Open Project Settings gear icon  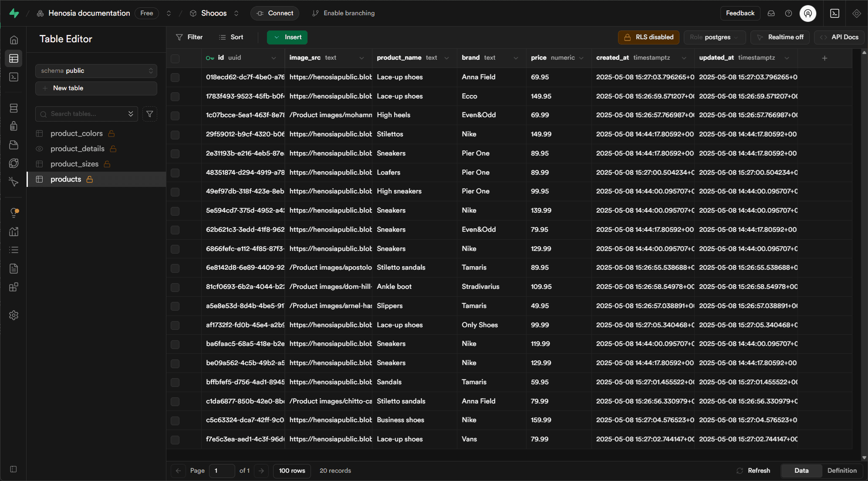[14, 315]
